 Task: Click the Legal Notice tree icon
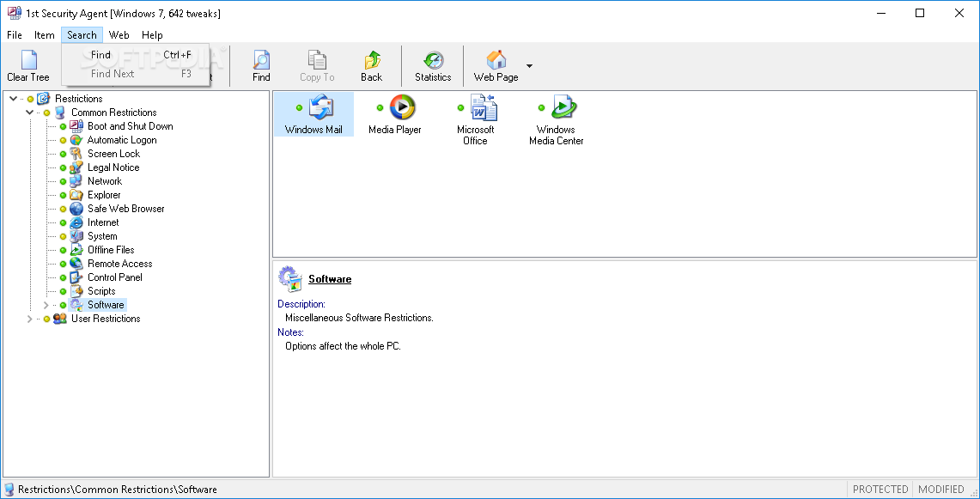click(x=76, y=167)
